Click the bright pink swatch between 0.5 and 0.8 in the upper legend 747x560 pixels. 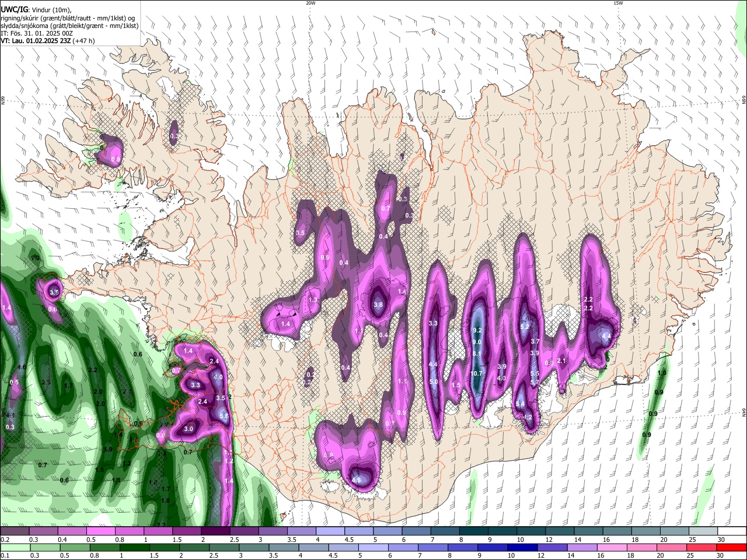(x=100, y=531)
